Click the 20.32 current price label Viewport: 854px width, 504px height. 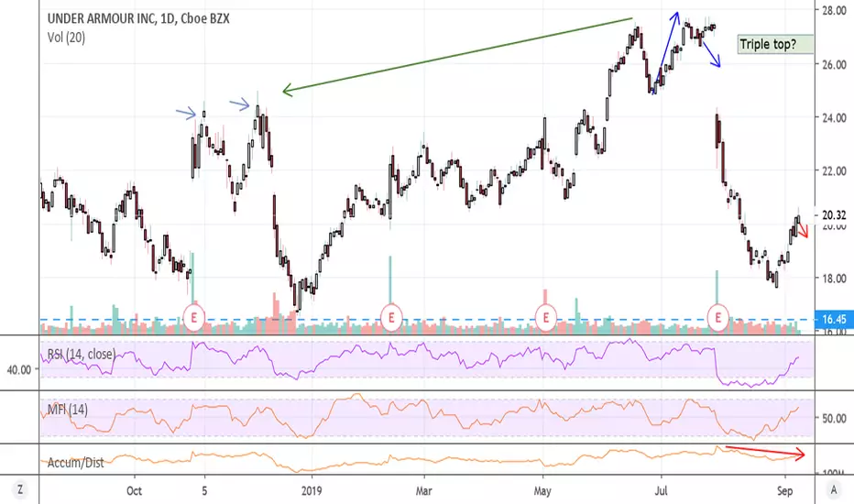coord(834,215)
